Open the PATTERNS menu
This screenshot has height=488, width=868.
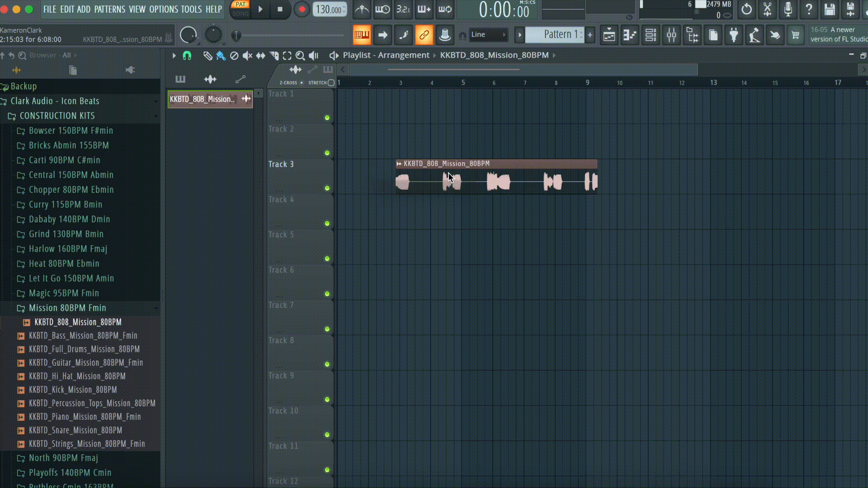[109, 9]
